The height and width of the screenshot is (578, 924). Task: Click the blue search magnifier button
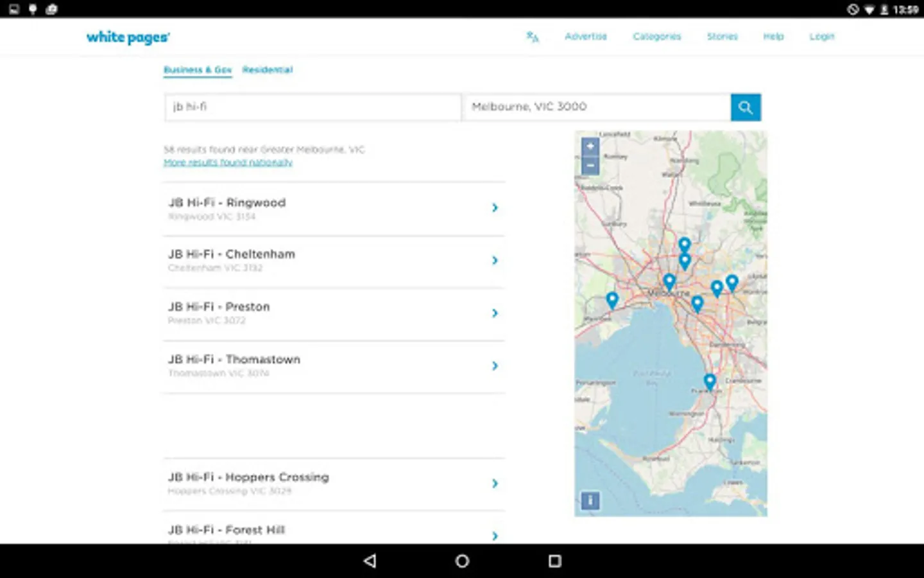pos(746,107)
